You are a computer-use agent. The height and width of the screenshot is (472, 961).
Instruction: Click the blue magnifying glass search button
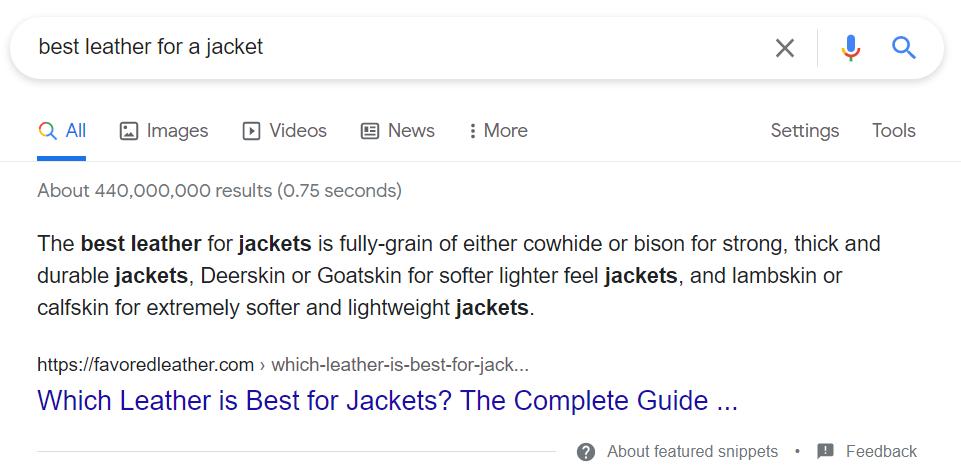[903, 47]
